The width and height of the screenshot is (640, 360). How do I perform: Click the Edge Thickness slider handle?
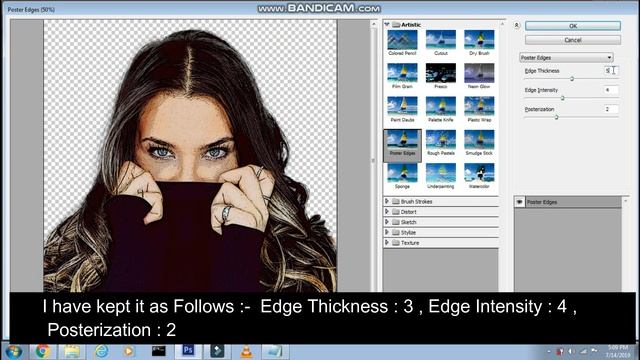(x=572, y=78)
